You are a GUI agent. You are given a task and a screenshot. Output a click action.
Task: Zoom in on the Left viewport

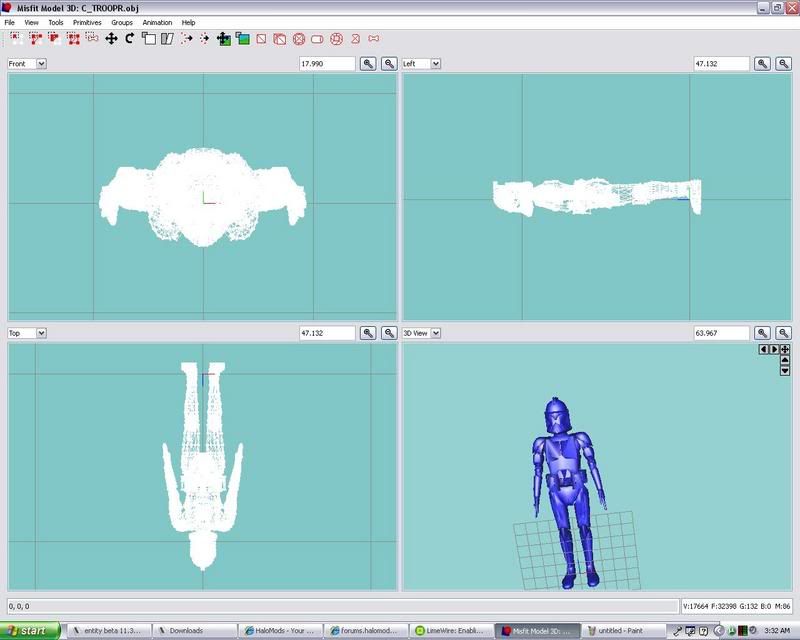[x=762, y=64]
